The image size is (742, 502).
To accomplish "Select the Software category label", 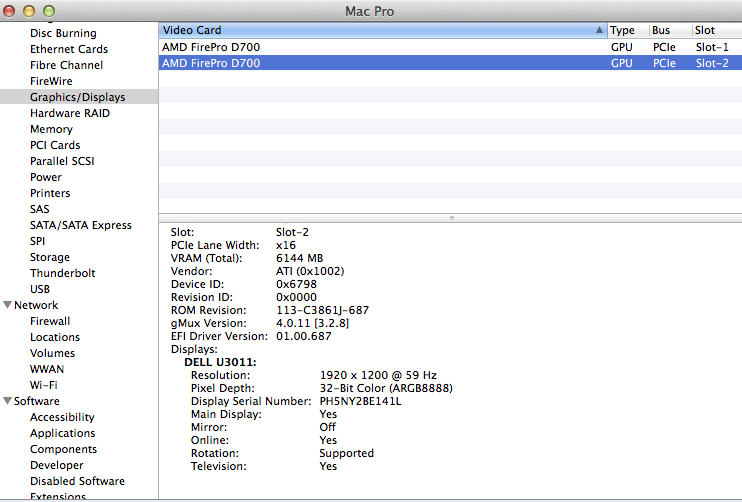I will 36,401.
